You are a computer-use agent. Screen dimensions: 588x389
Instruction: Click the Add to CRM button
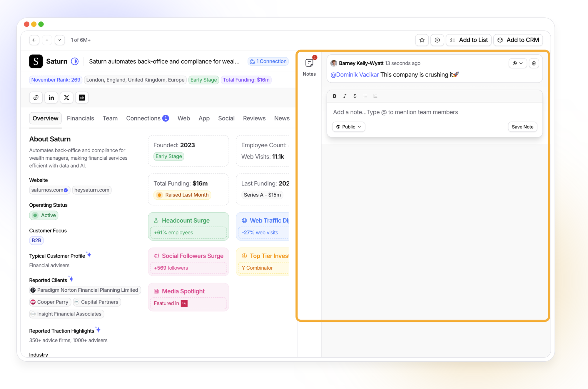(x=518, y=40)
